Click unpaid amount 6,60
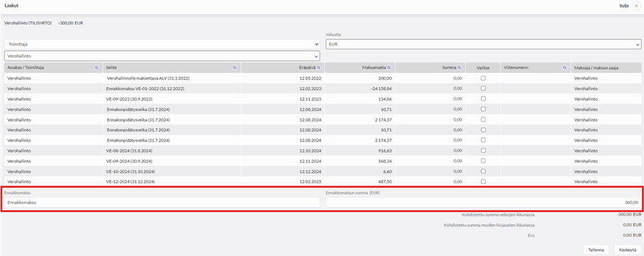Image resolution: width=644 pixels, height=256 pixels. coord(388,171)
